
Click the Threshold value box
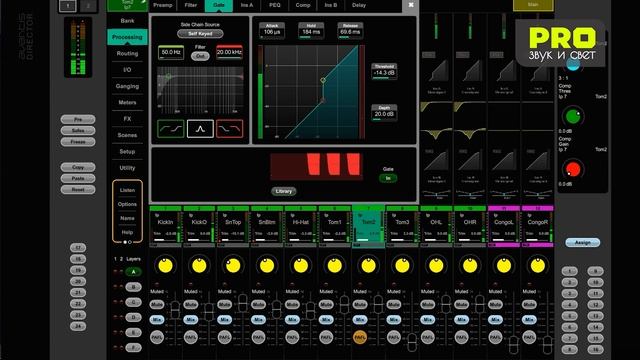click(384, 73)
